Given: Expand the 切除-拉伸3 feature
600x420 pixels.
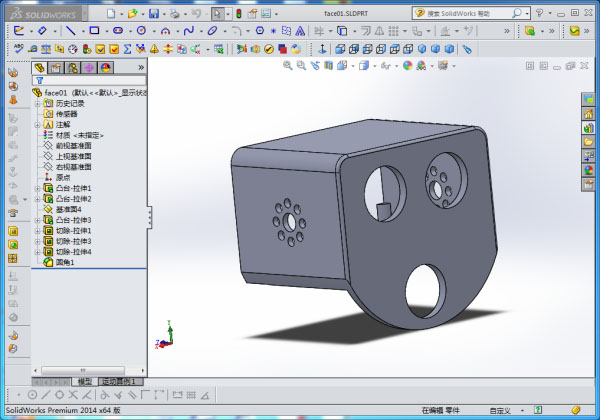Looking at the screenshot, I should [38, 241].
